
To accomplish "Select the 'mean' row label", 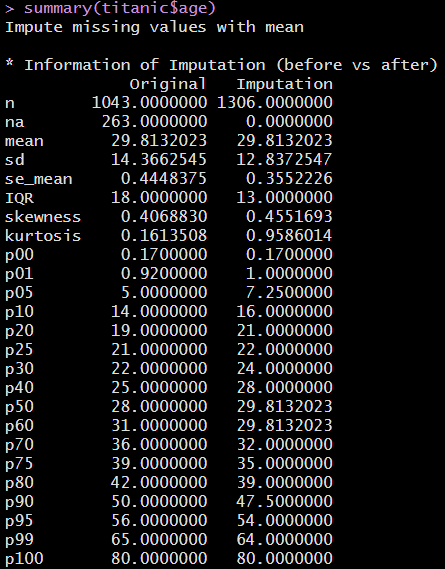I will click(24, 141).
